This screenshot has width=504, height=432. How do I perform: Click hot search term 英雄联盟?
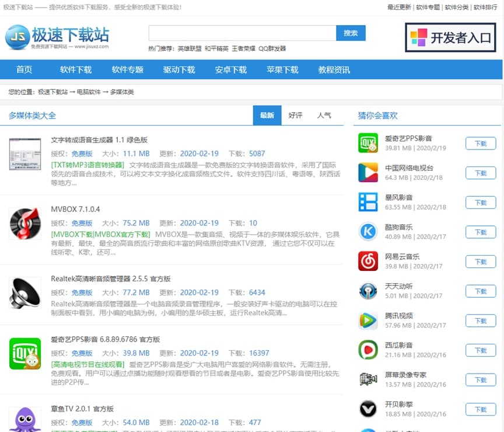[x=190, y=48]
